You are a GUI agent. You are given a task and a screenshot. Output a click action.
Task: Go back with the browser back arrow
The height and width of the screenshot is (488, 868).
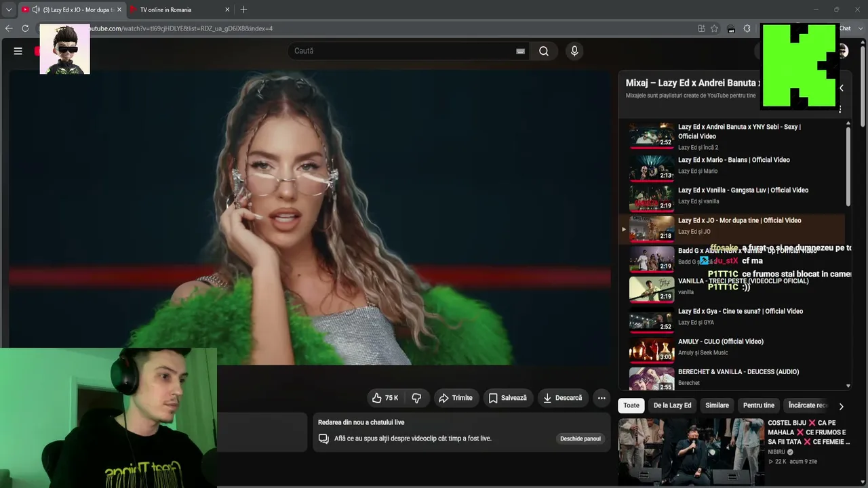tap(9, 28)
